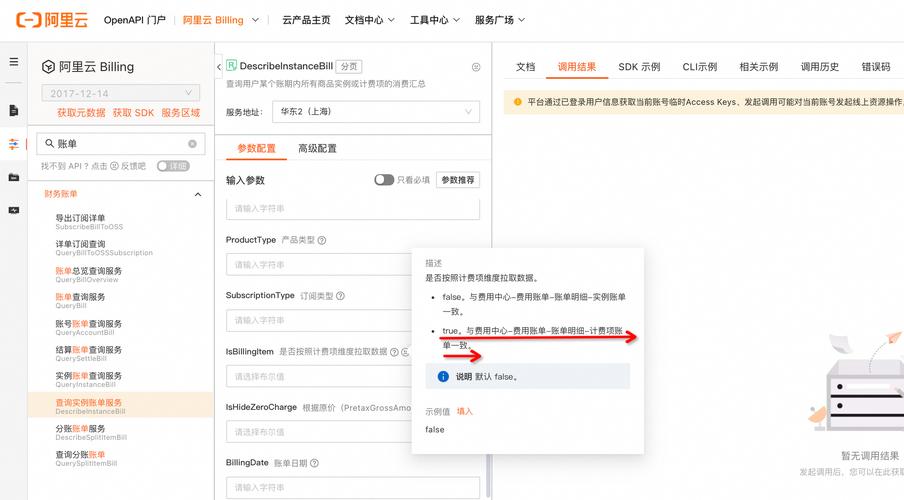Toggle the 详细 switch under search
The width and height of the screenshot is (904, 500).
tap(173, 166)
